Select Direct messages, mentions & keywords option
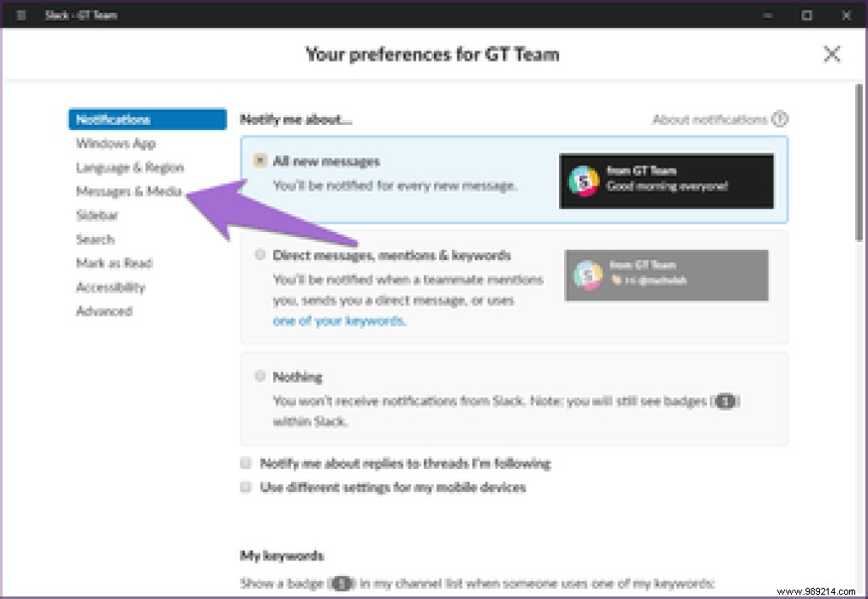868x599 pixels. pos(260,254)
